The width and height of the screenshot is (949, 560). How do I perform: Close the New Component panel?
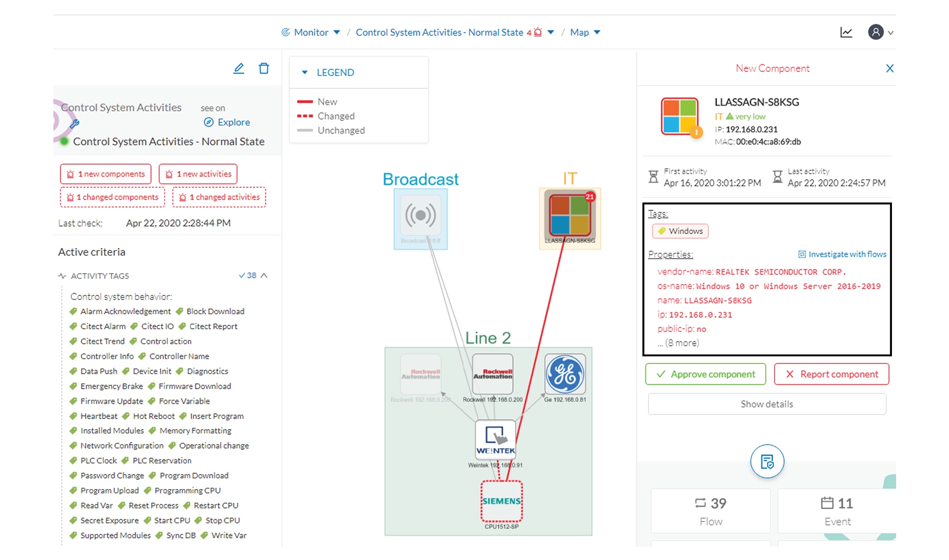click(x=890, y=69)
